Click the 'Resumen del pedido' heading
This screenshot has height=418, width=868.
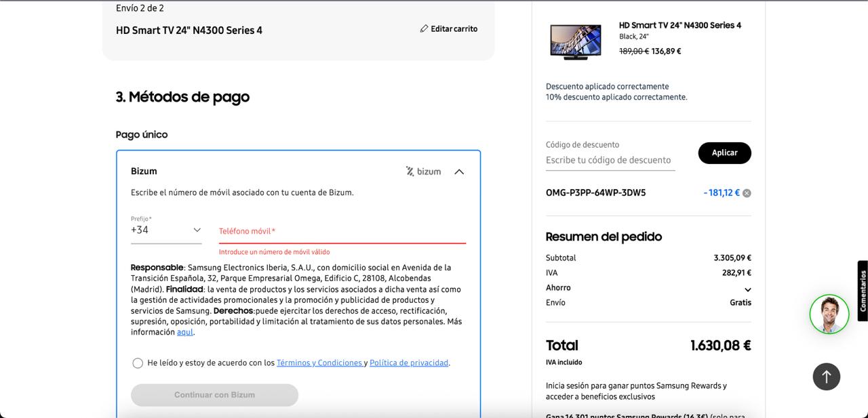tap(604, 237)
